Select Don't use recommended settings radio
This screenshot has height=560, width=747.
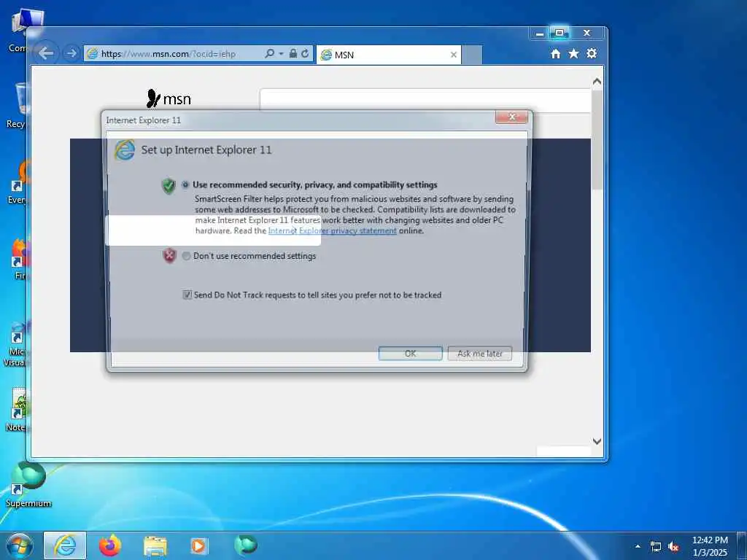pos(186,256)
